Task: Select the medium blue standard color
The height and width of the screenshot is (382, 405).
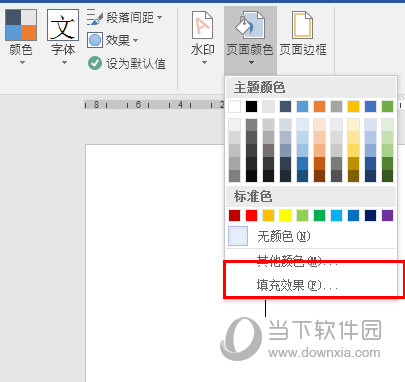Action: [353, 215]
